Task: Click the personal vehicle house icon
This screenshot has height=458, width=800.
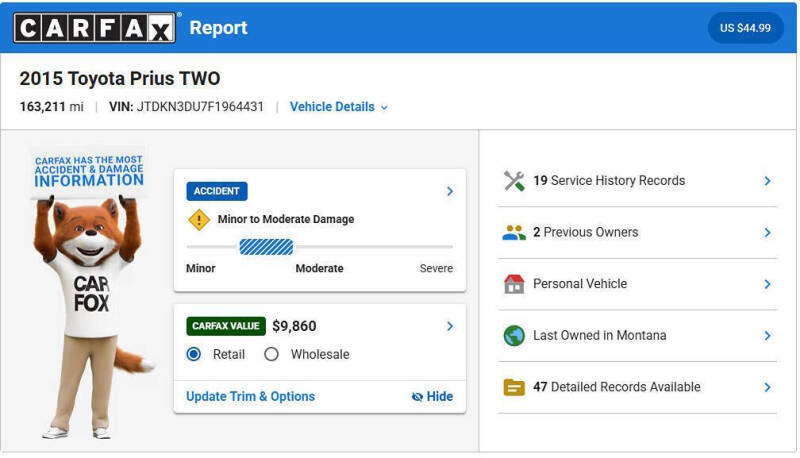Action: 514,284
